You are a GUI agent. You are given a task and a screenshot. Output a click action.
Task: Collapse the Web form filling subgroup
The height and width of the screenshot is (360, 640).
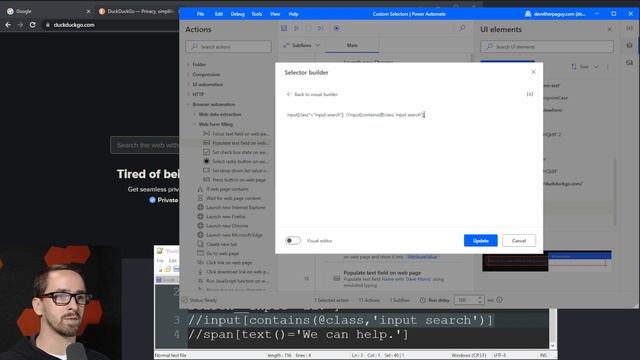click(195, 124)
